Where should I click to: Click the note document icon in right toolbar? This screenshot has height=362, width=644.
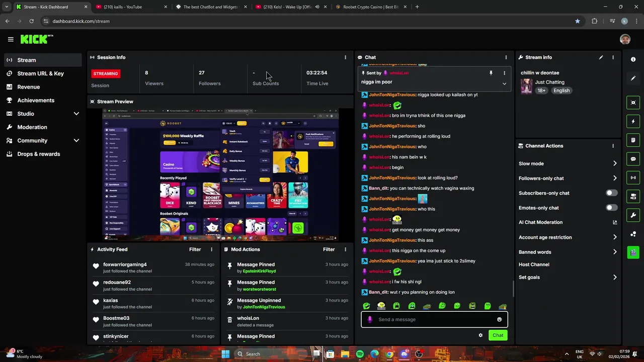coord(633,140)
